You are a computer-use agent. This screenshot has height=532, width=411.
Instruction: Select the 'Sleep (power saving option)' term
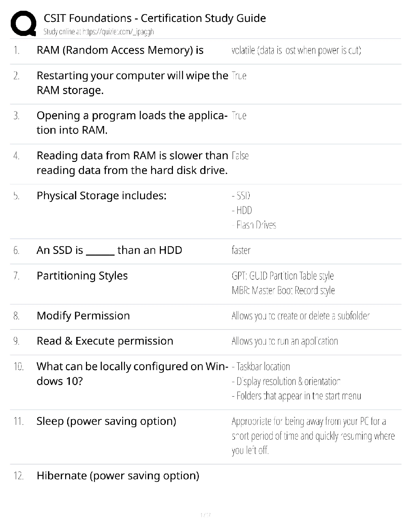coord(106,421)
